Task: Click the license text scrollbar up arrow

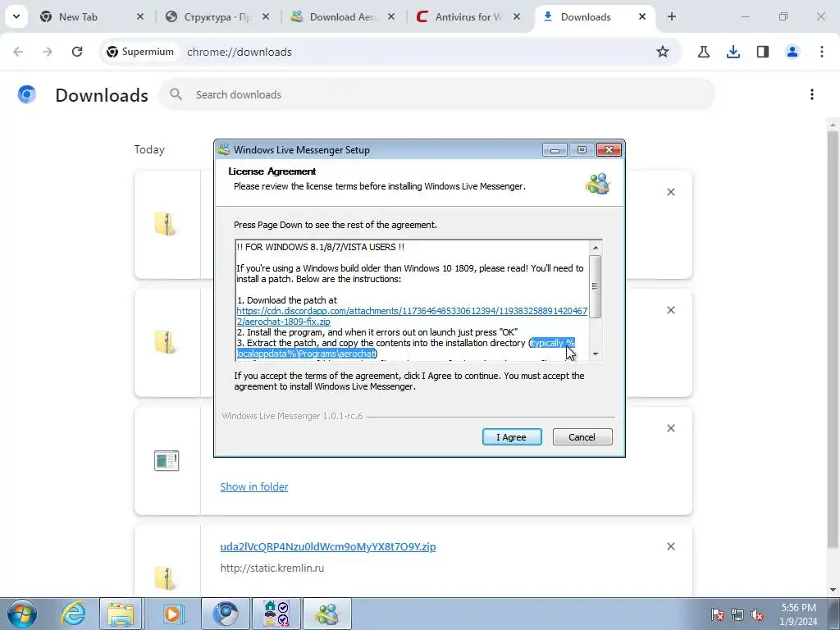Action: (x=596, y=248)
